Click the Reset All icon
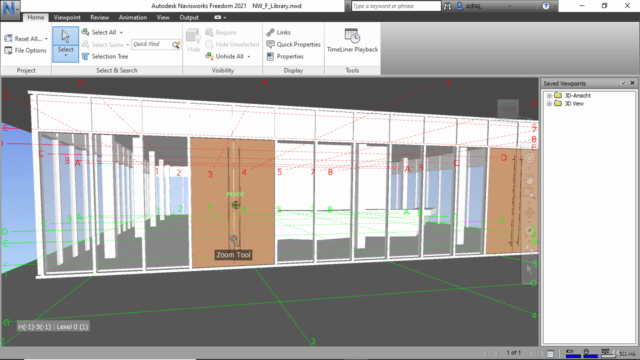Screen dimensions: 640x360 pyautogui.click(x=8, y=38)
